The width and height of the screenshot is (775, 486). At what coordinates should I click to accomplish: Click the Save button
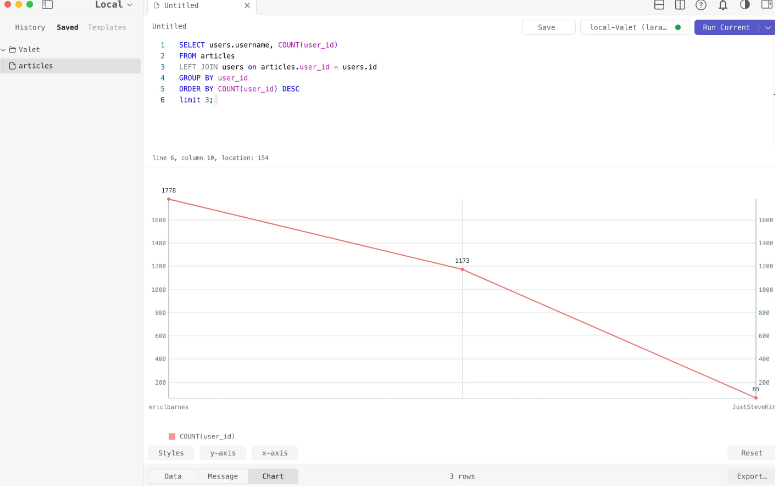click(x=548, y=27)
